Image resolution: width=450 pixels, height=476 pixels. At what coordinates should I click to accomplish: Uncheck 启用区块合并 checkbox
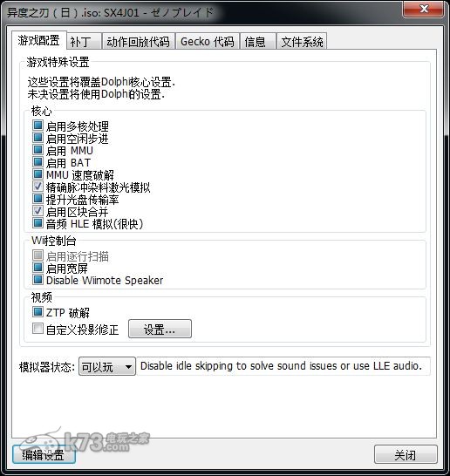37,211
